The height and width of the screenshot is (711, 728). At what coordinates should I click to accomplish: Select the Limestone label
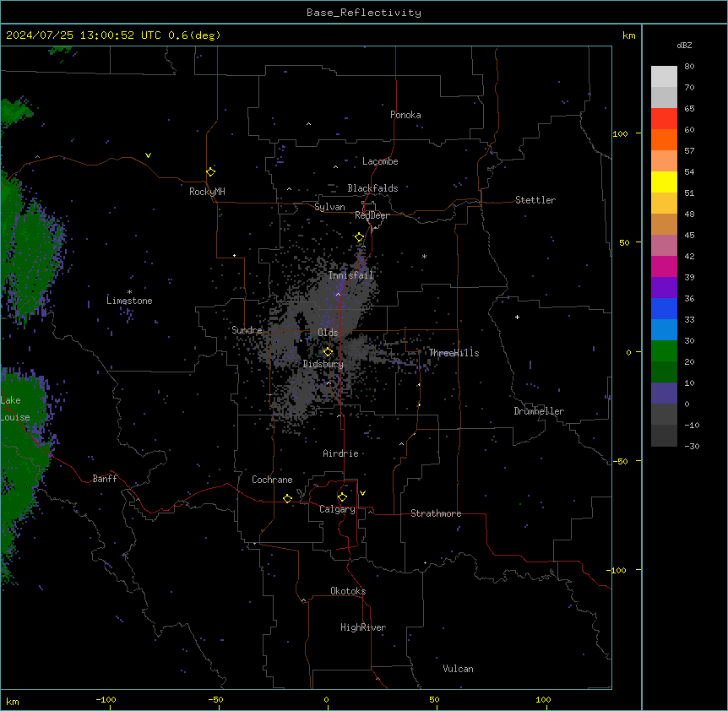(x=129, y=301)
